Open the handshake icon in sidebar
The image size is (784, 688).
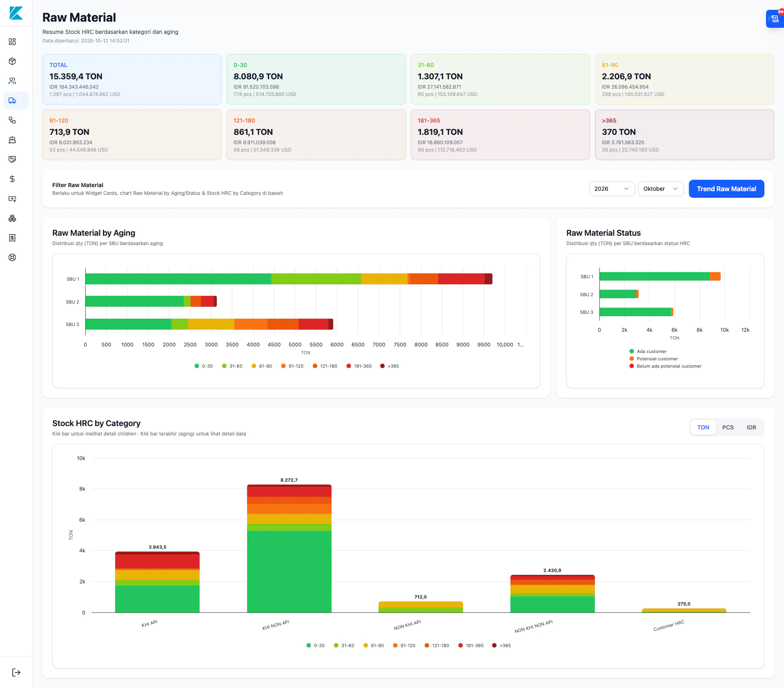[12, 159]
